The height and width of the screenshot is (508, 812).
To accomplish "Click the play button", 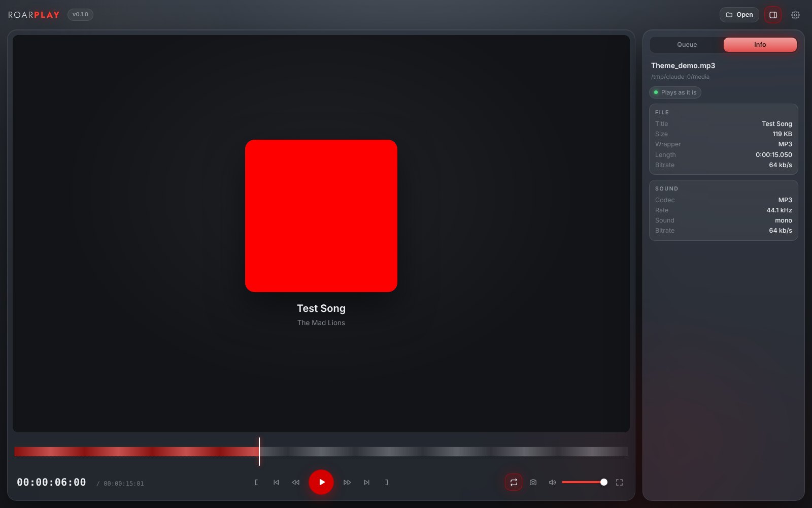I will [x=321, y=482].
